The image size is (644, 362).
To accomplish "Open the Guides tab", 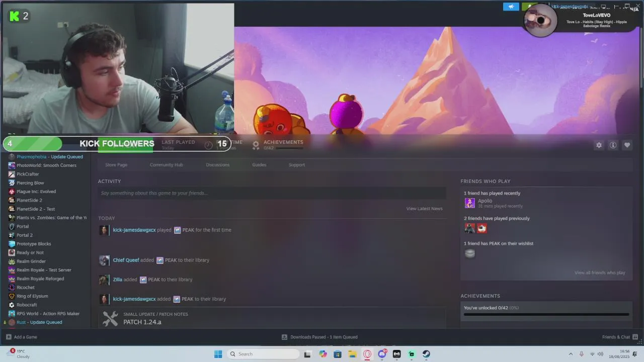I will pyautogui.click(x=259, y=165).
